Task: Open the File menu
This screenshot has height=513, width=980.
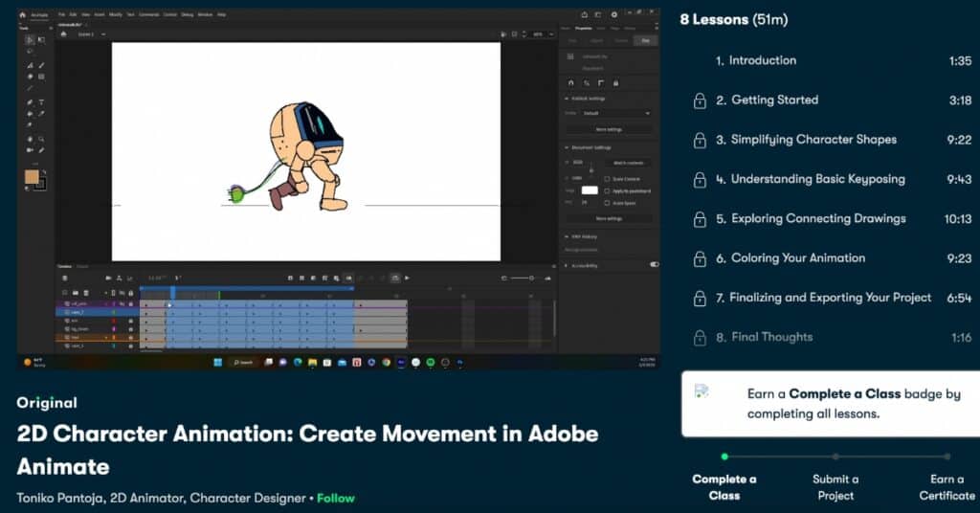Action: 62,15
